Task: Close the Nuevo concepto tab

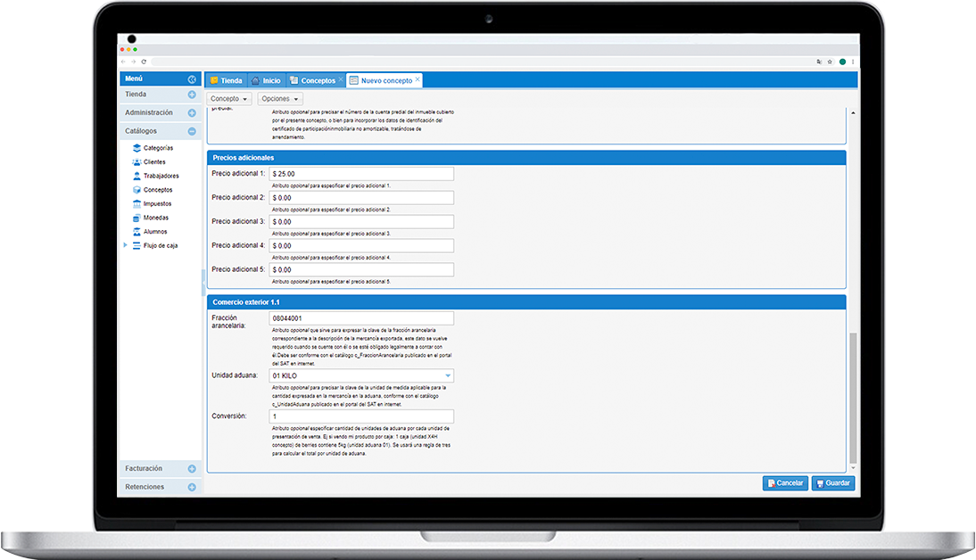Action: (x=418, y=79)
